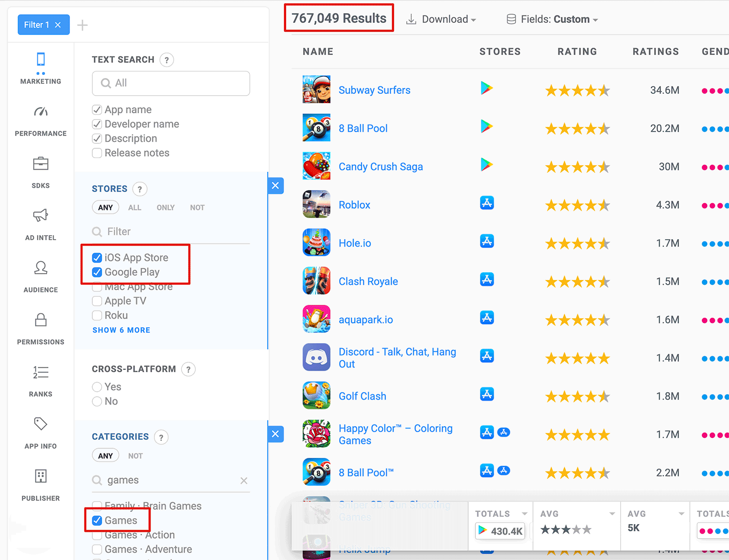Open the AVG dropdown under Ratings
729x560 pixels.
click(x=681, y=514)
